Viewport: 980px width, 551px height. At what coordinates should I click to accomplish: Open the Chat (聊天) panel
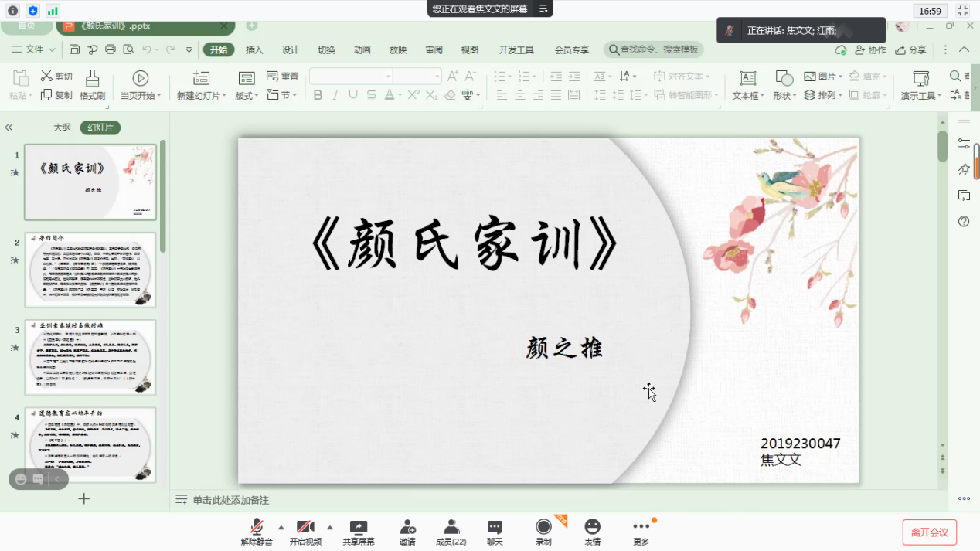(495, 528)
